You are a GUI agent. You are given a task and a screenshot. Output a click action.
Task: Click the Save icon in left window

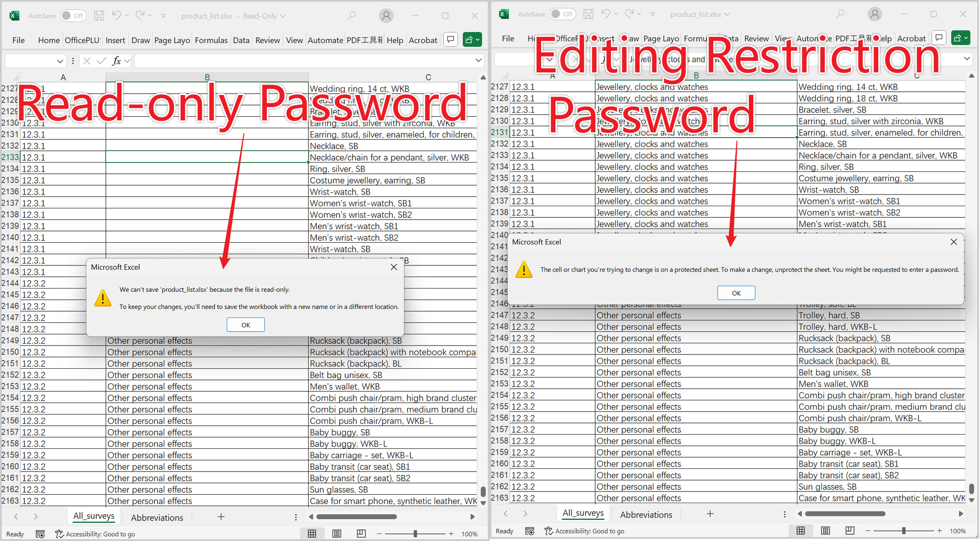click(99, 16)
